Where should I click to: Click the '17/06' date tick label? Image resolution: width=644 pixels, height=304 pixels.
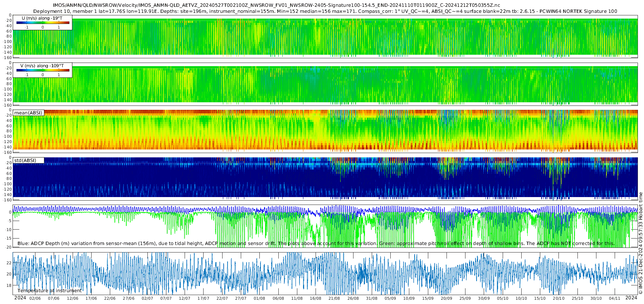click(x=91, y=298)
